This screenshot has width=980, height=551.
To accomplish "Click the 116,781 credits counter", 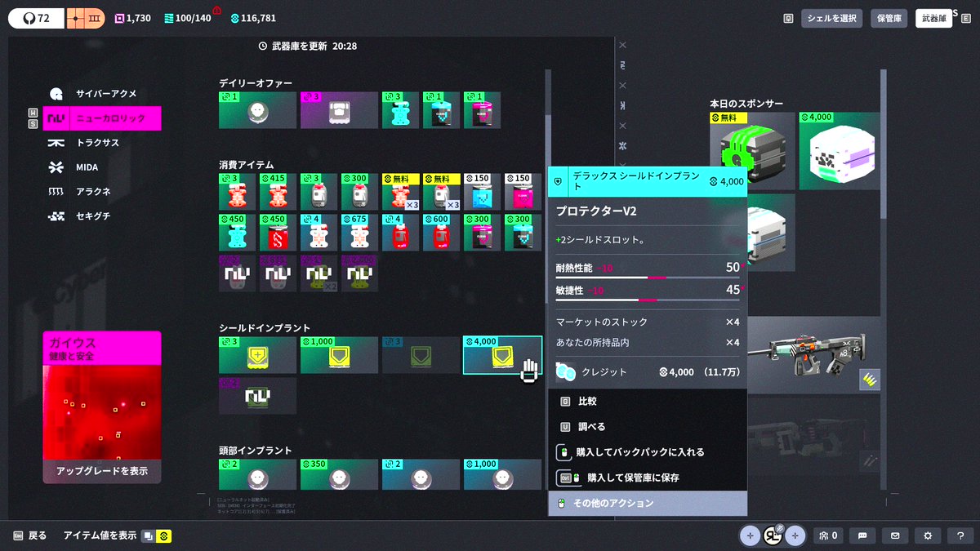I will (253, 18).
